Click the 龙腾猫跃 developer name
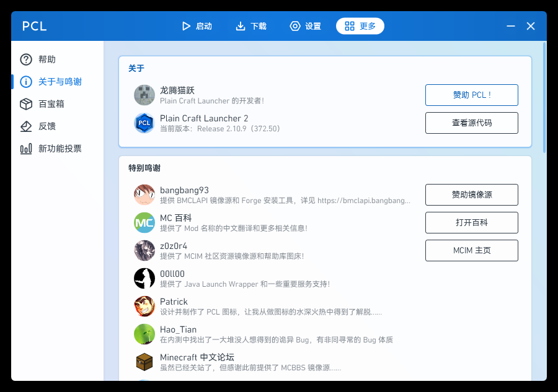This screenshot has height=392, width=558. (177, 90)
